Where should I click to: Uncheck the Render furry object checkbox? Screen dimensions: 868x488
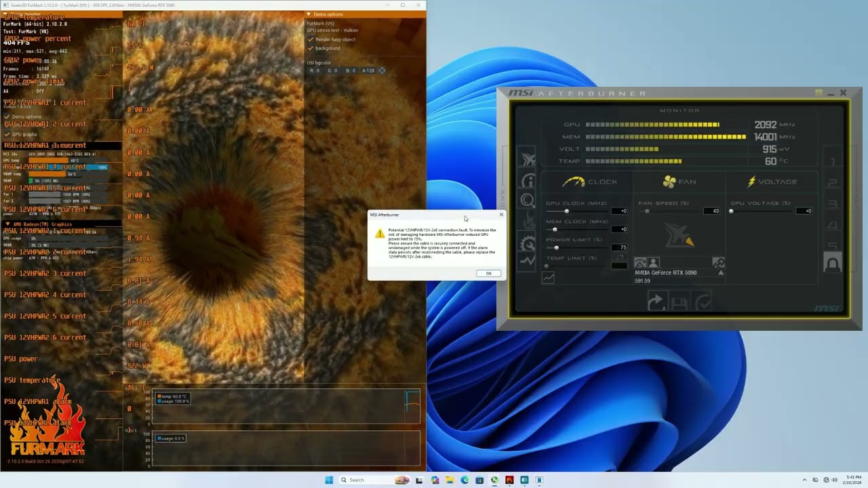pos(311,39)
